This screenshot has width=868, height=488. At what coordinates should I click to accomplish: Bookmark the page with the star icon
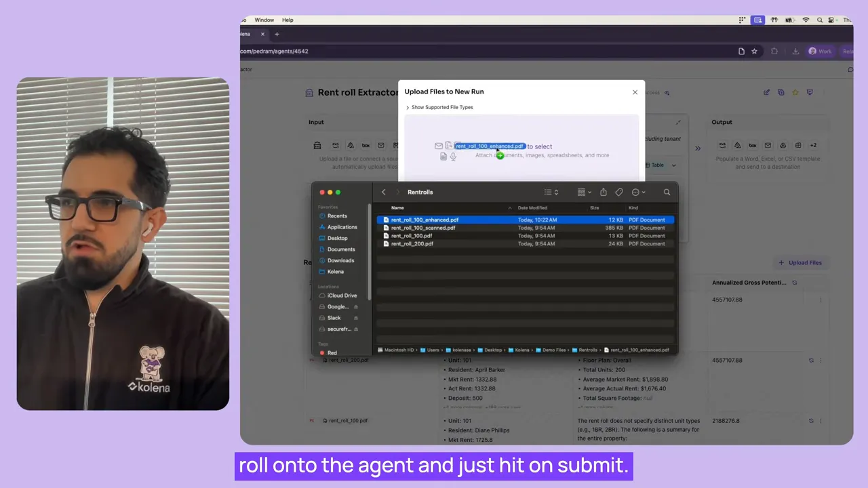click(x=754, y=51)
